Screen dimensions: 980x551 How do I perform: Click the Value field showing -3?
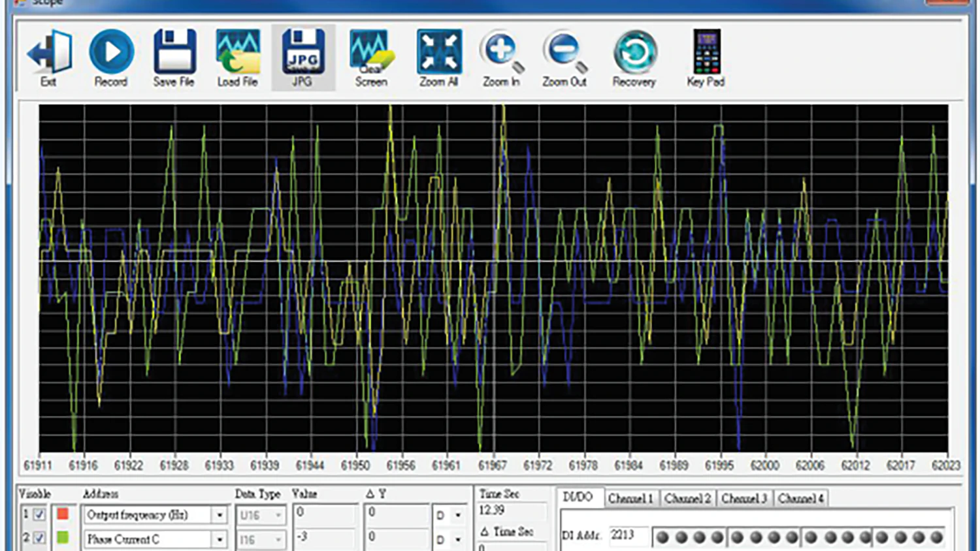[325, 538]
